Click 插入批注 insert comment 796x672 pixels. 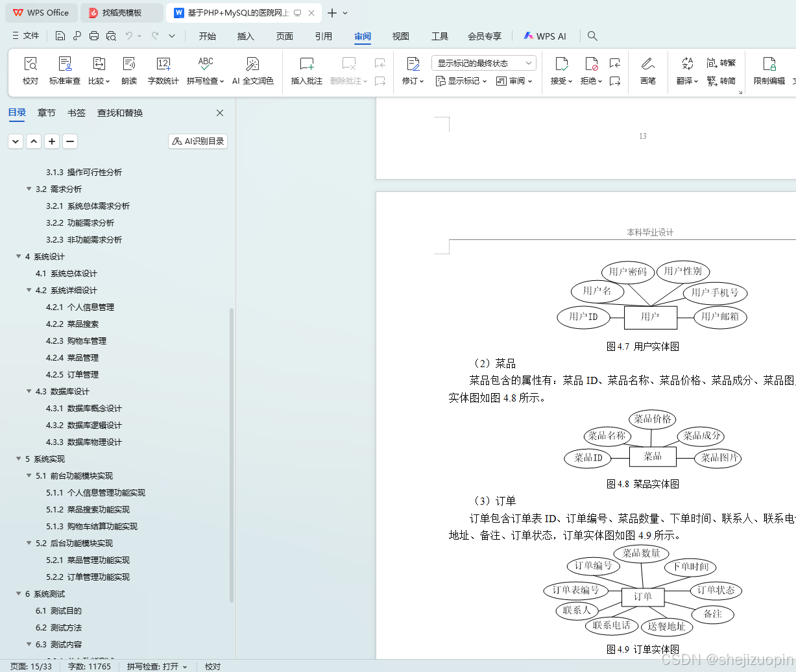[x=307, y=71]
